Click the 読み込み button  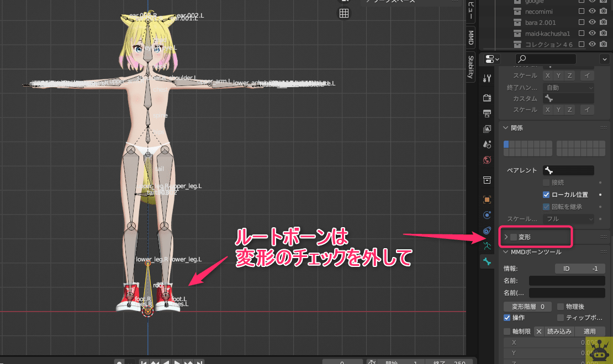(x=559, y=331)
